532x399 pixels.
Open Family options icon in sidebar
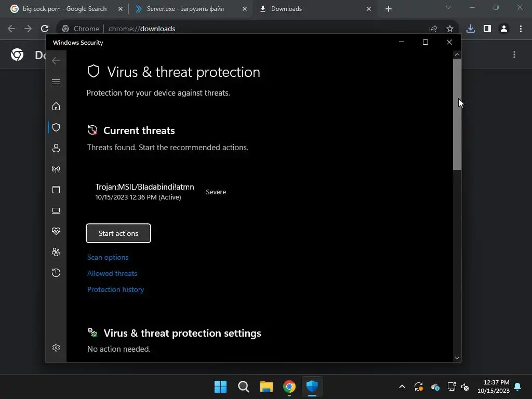click(56, 252)
